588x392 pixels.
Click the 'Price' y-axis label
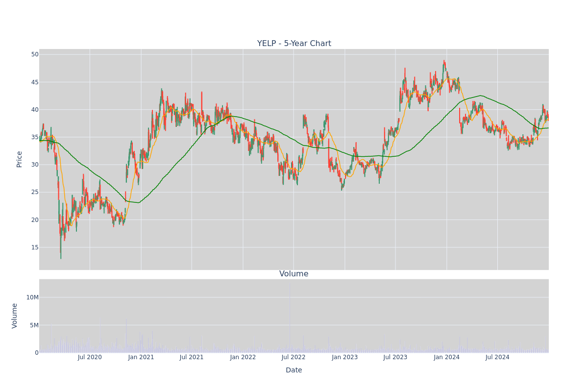point(20,159)
